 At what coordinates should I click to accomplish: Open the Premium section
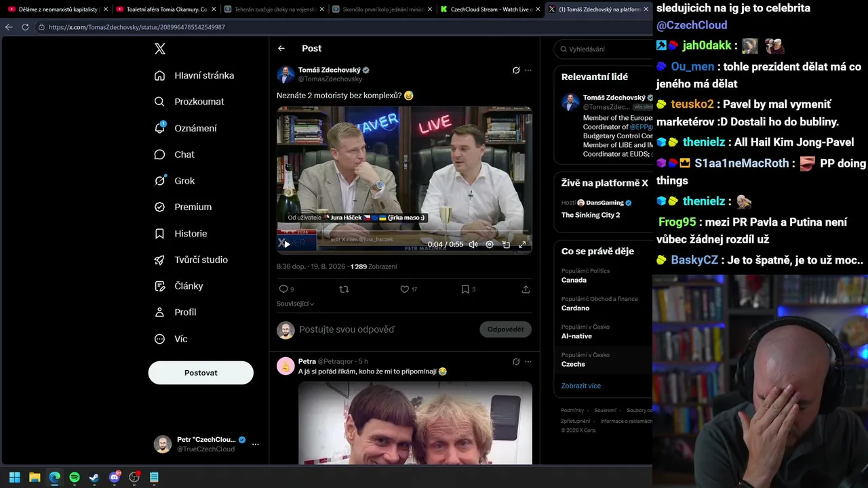(x=182, y=207)
